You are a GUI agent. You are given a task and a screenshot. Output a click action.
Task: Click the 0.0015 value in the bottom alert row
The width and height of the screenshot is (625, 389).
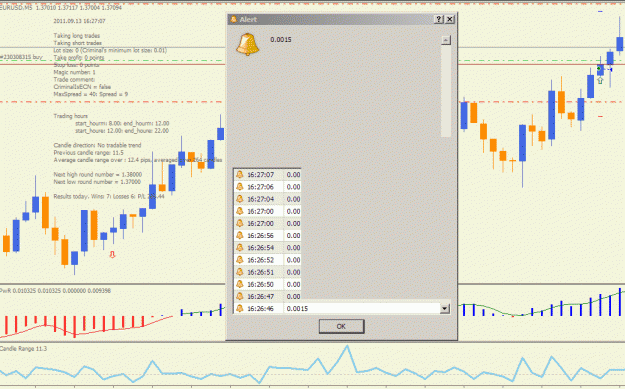point(297,308)
